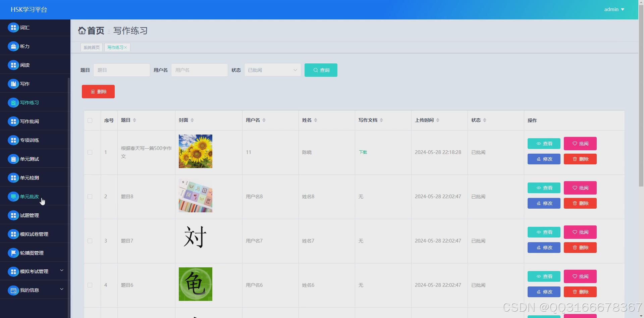Open the admin user dropdown
Screen dimensions: 644x318
point(614,9)
